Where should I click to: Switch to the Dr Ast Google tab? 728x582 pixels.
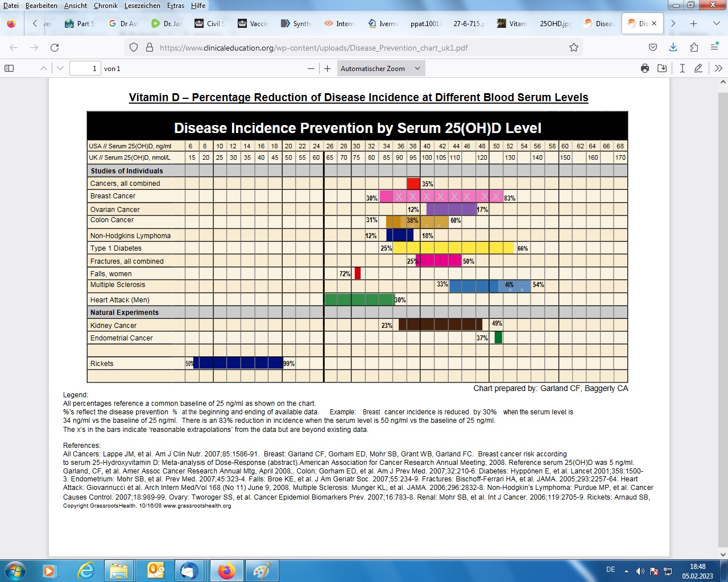[x=124, y=24]
